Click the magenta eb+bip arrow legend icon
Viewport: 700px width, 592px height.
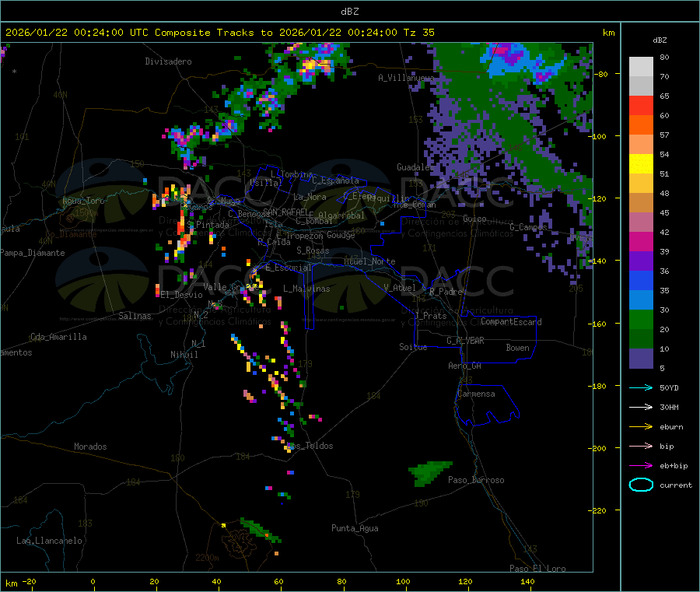coord(641,466)
